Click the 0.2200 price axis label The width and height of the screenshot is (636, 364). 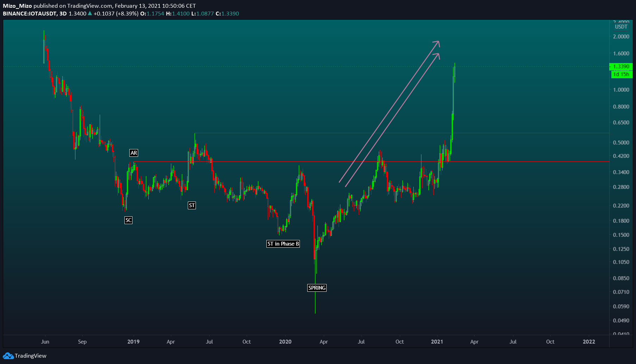pyautogui.click(x=621, y=206)
